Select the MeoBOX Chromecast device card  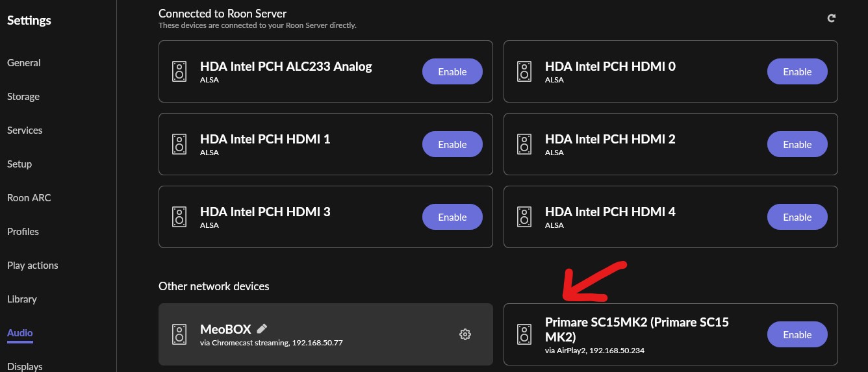[x=325, y=334]
